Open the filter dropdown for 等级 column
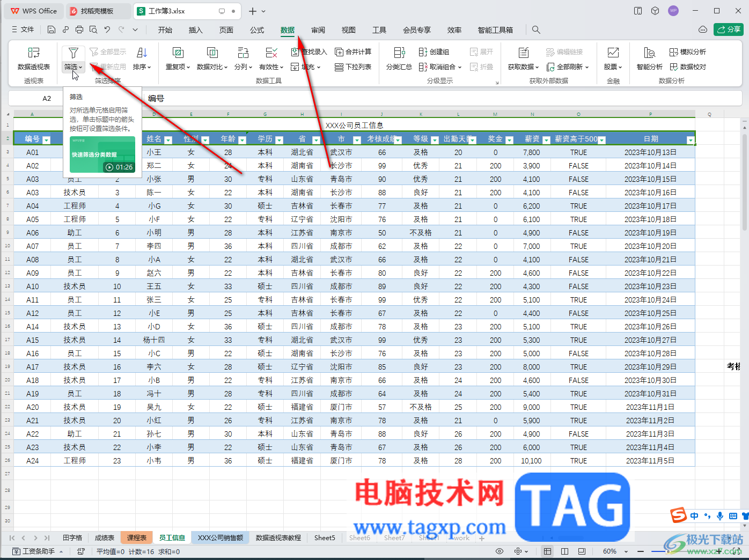Screen dimensions: 749x560 435,140
